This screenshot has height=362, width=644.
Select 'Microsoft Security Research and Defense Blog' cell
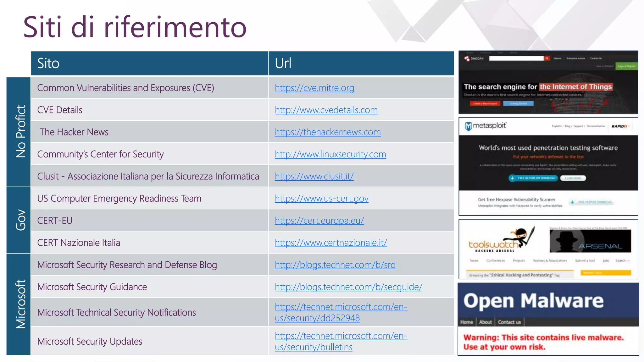point(150,265)
